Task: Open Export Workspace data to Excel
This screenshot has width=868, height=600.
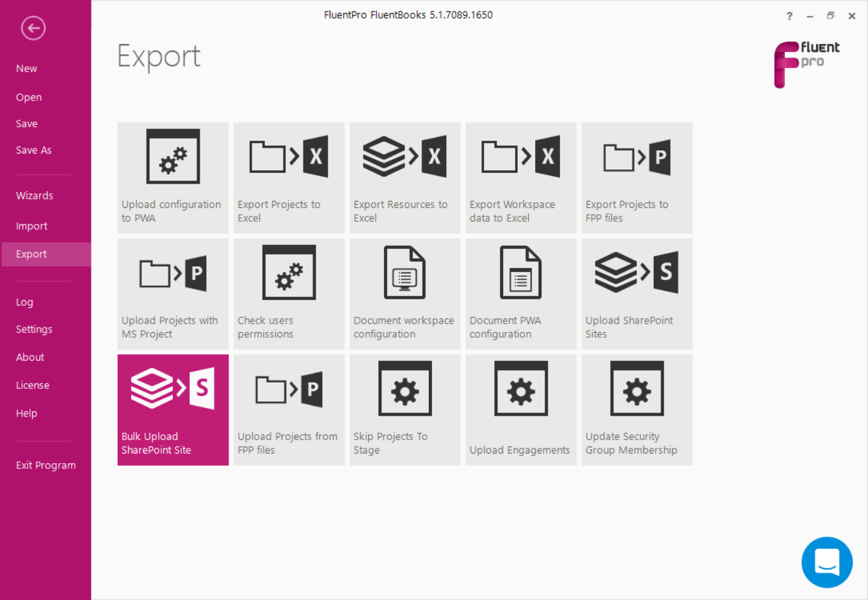Action: (521, 178)
